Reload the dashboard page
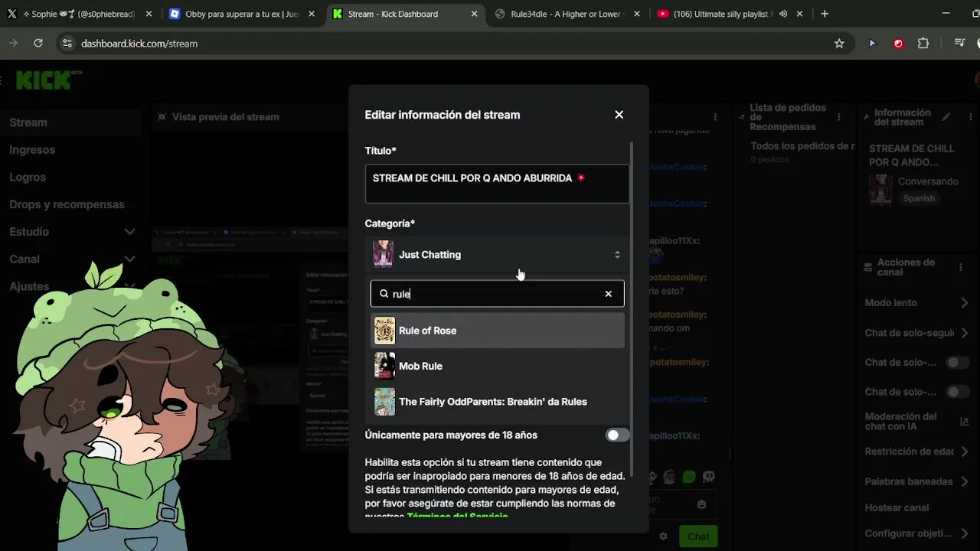Viewport: 980px width, 551px height. click(38, 44)
